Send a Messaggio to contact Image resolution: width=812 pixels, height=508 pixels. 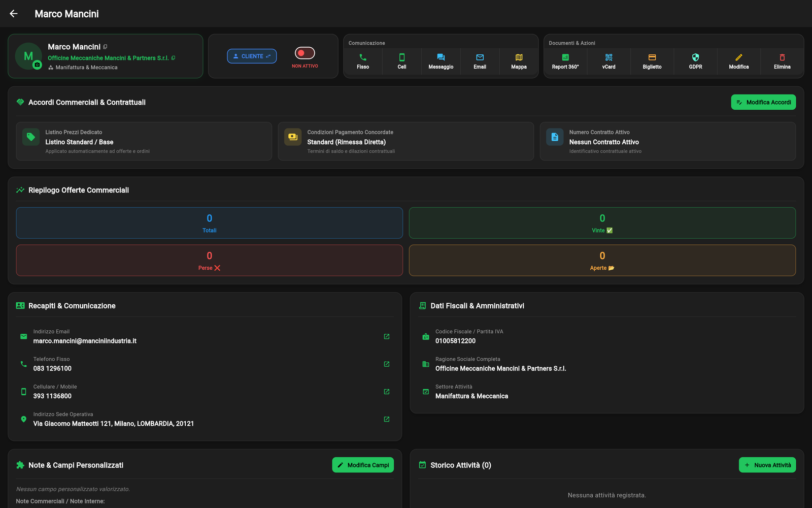pos(441,61)
